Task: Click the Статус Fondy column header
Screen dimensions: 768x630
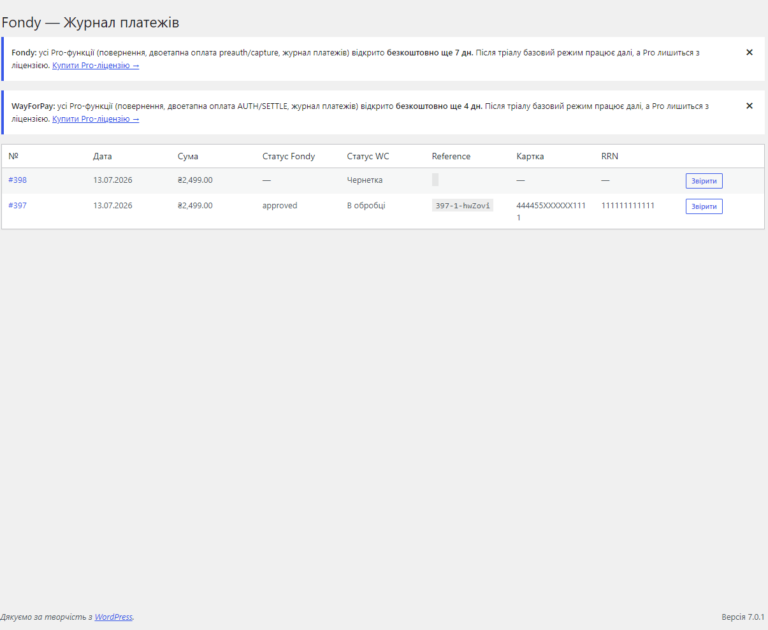Action: click(288, 156)
